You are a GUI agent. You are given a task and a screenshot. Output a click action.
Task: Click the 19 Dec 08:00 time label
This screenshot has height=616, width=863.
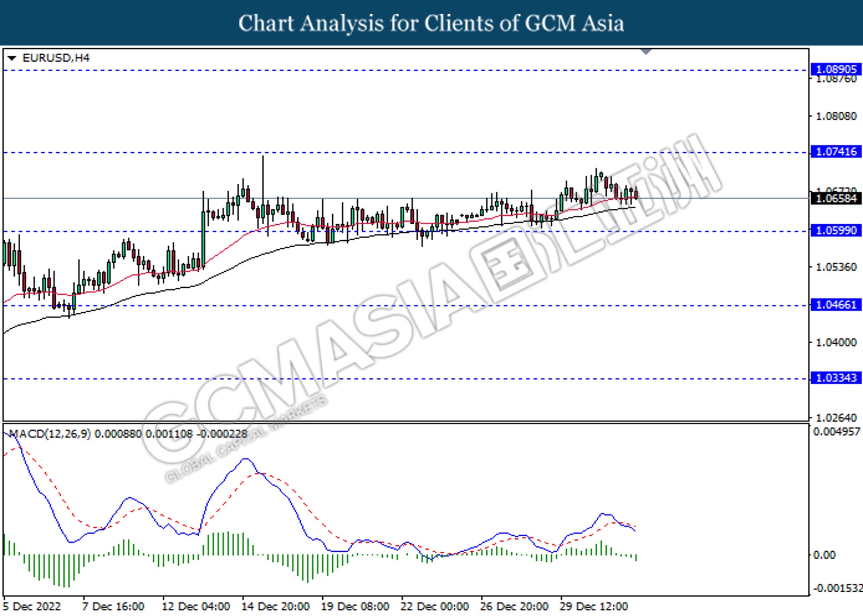(355, 606)
